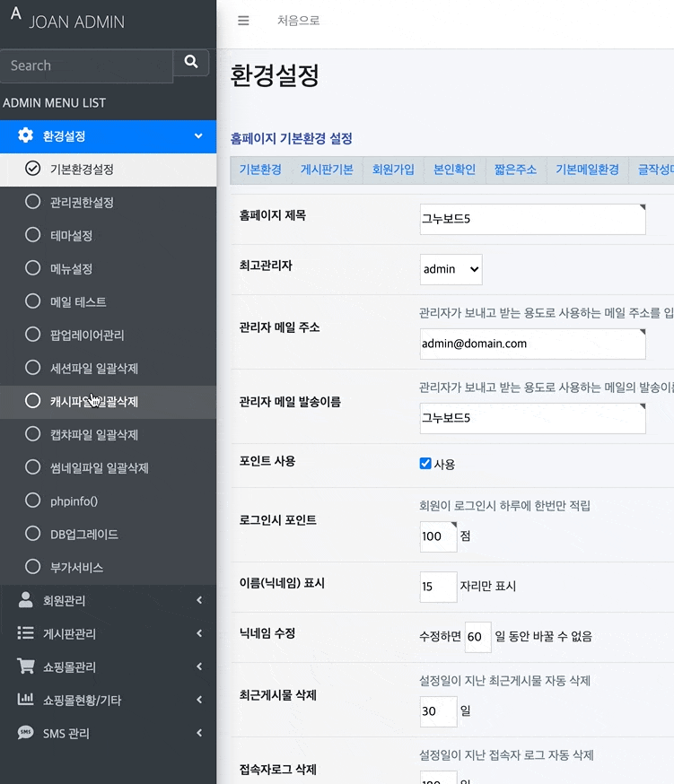Click the list icon for 게시판관리
The image size is (674, 784).
coord(26,633)
